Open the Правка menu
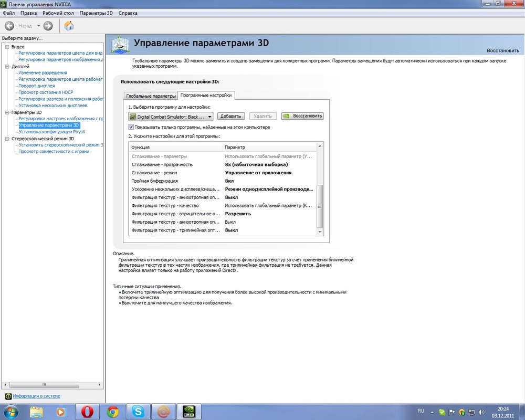The height and width of the screenshot is (420, 525). (x=28, y=13)
